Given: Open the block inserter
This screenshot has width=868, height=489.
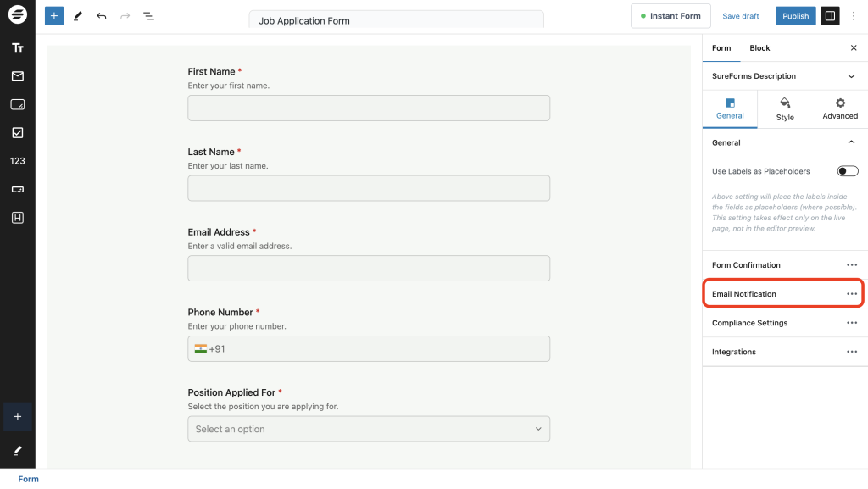Looking at the screenshot, I should coord(53,15).
